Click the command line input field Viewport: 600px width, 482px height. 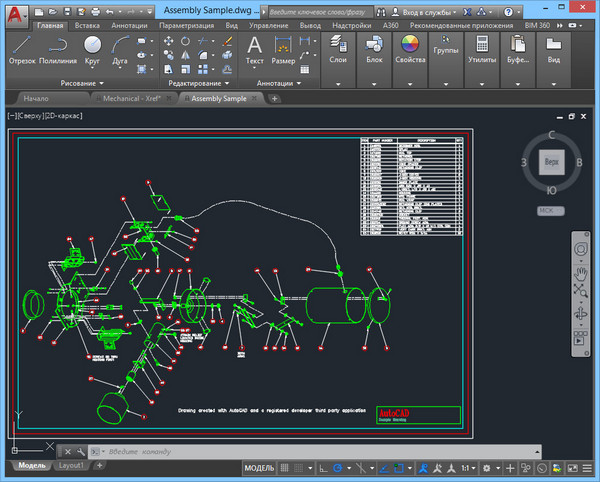pos(160,451)
